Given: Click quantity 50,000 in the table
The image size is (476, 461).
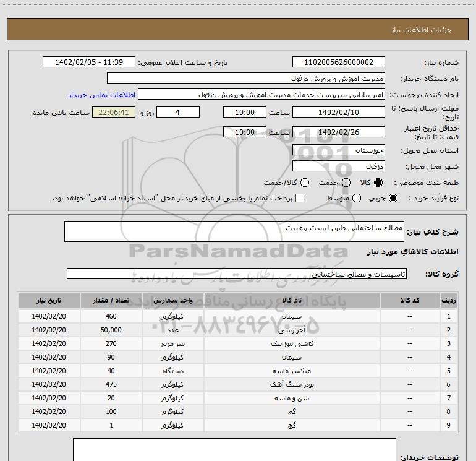Looking at the screenshot, I should click(111, 330).
